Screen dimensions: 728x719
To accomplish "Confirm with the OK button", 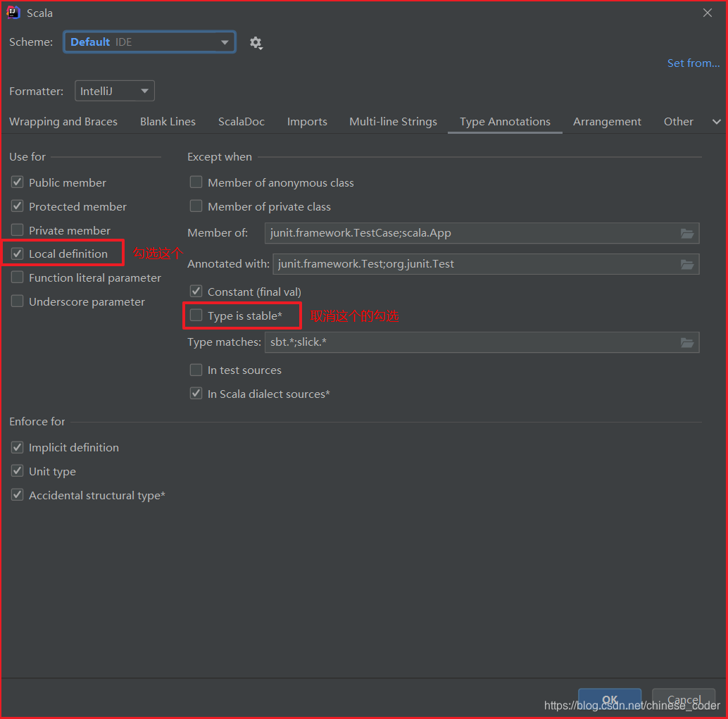I will [x=610, y=699].
